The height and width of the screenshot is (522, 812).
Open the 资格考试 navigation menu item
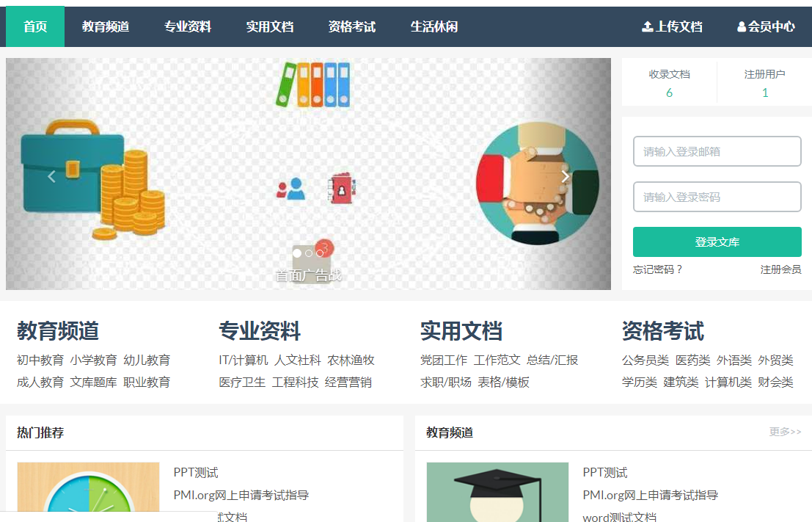pos(352,26)
